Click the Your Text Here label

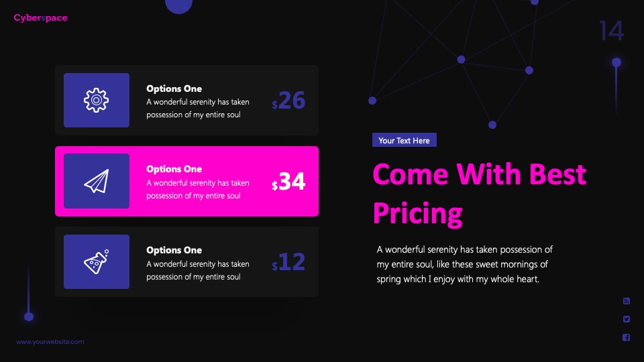click(x=404, y=140)
